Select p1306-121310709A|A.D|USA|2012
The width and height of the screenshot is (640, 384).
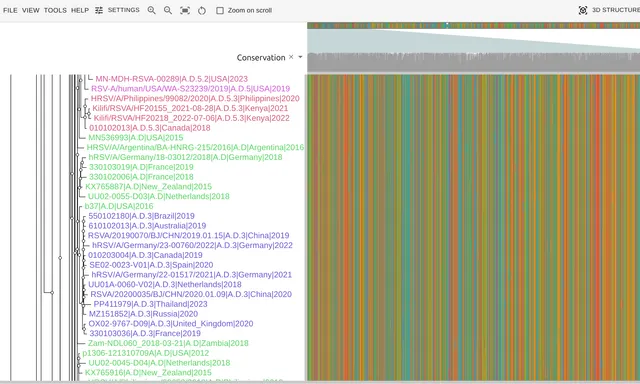(x=145, y=353)
